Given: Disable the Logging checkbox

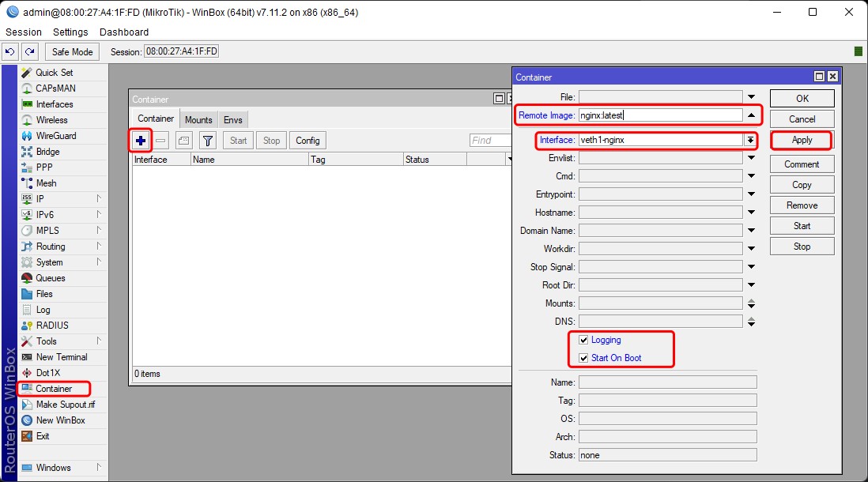Looking at the screenshot, I should [583, 340].
